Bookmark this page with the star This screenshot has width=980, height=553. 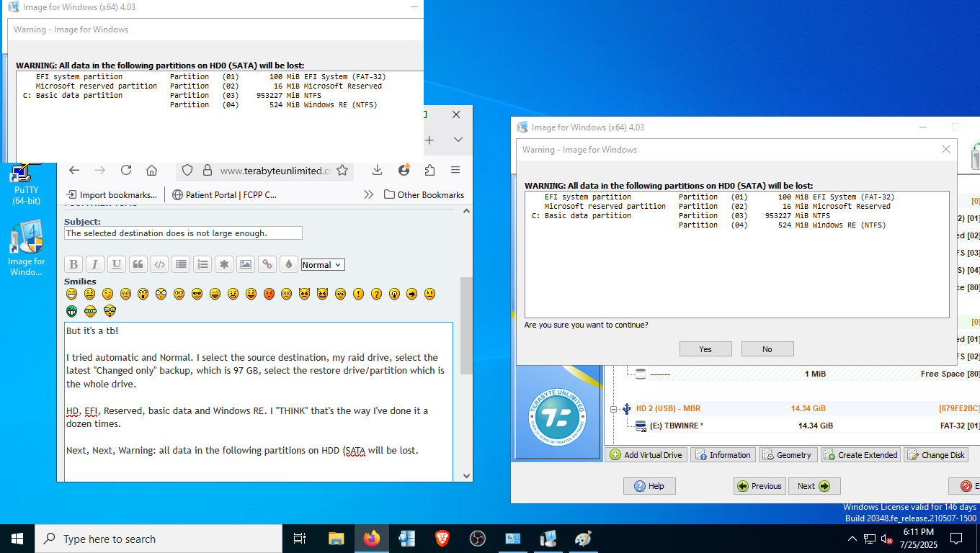342,170
